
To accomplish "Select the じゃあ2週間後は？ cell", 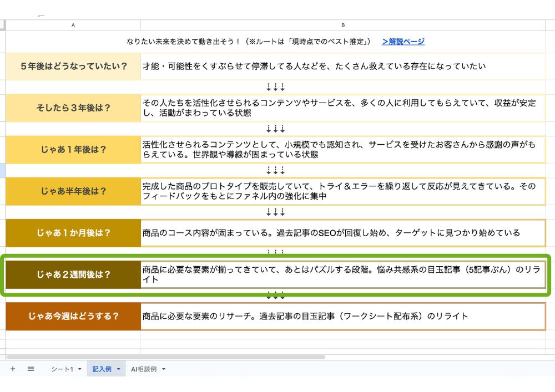I will coord(73,274).
